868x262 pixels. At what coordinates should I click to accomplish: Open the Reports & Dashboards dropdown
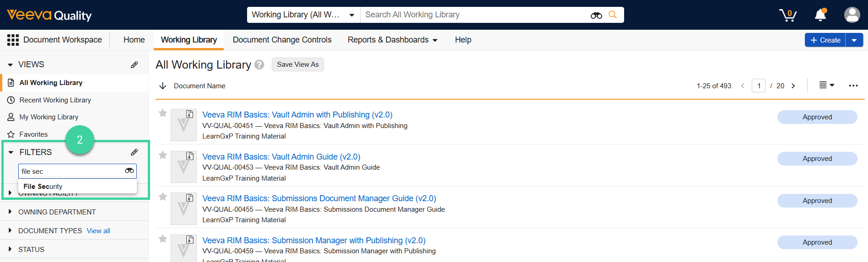392,40
